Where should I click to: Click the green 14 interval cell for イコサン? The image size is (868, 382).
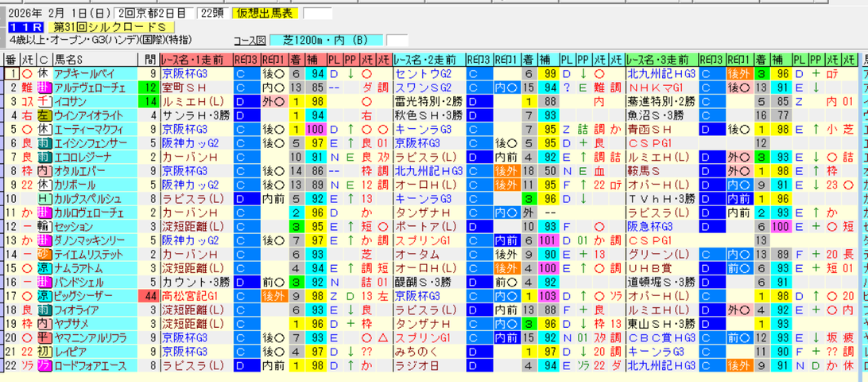tap(149, 101)
